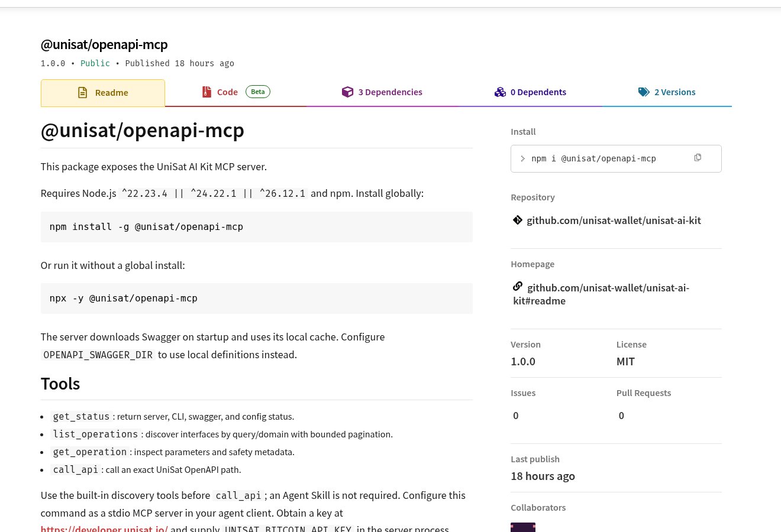This screenshot has width=781, height=532.
Task: Switch to the Readme tab
Action: tap(102, 93)
